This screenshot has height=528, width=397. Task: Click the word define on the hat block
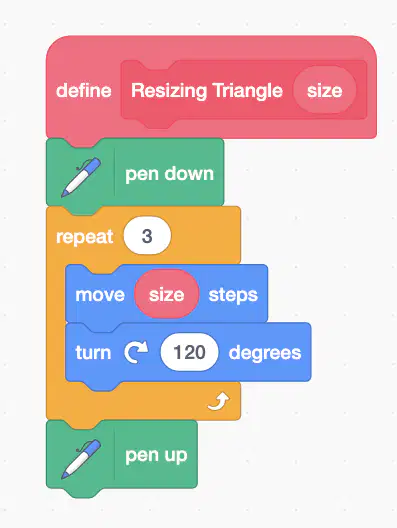pos(84,91)
